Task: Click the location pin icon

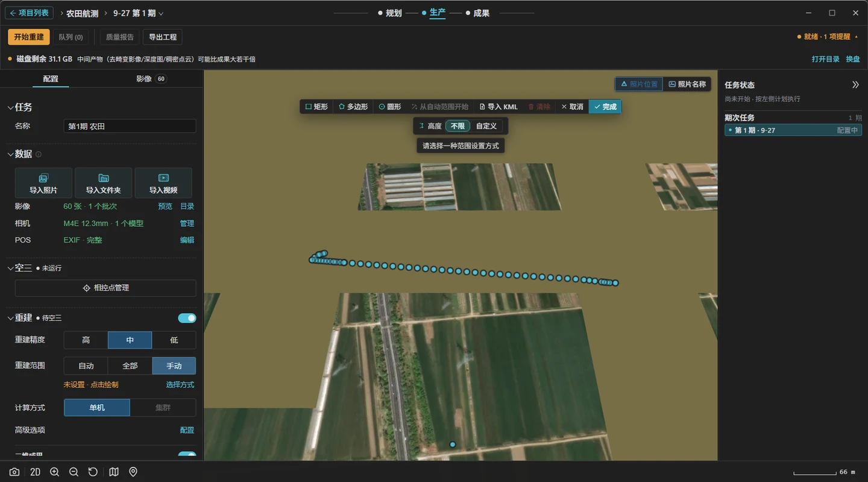Action: (x=133, y=472)
